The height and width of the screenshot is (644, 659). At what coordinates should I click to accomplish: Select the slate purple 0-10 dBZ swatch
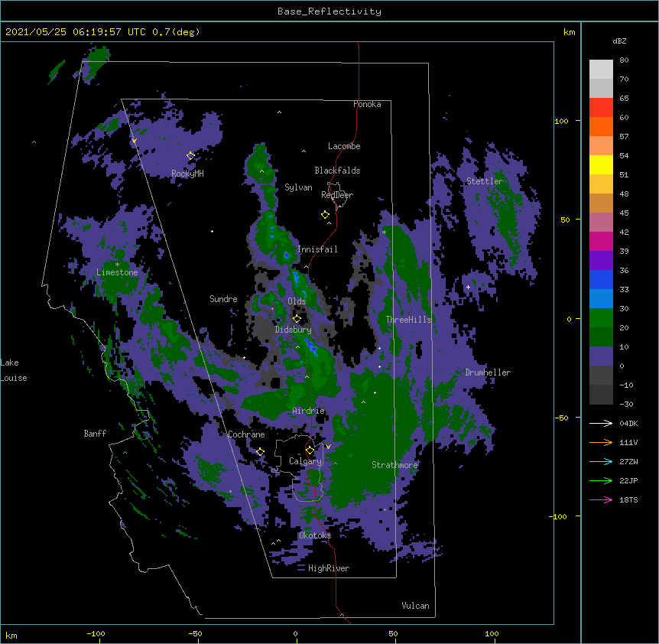click(601, 356)
